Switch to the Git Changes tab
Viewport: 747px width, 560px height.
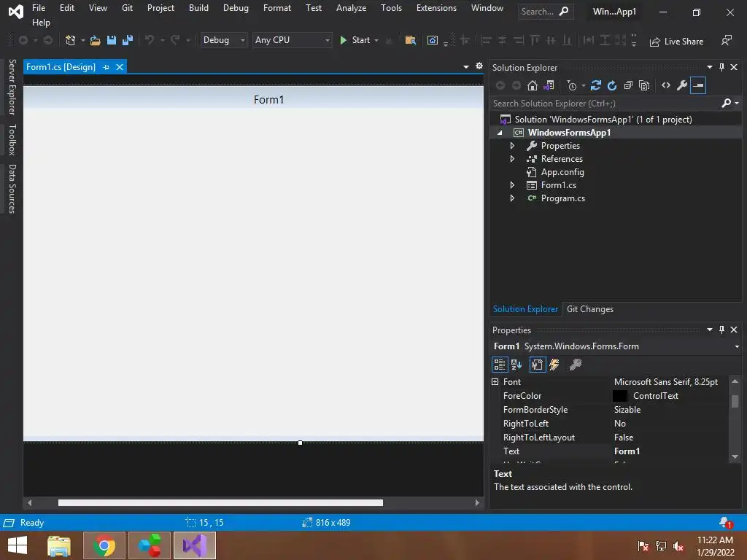(589, 309)
